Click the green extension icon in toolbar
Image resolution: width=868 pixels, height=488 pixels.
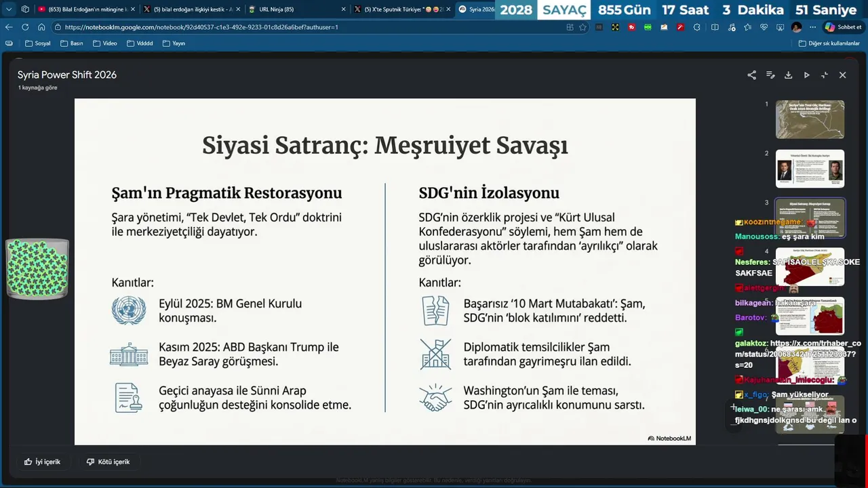coord(648,27)
